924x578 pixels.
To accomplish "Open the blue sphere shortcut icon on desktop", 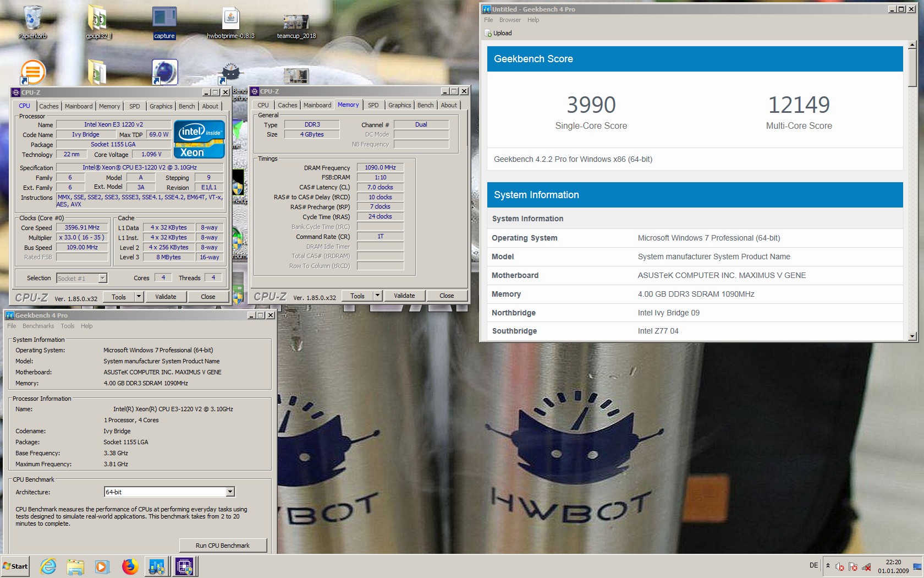I will tap(164, 72).
